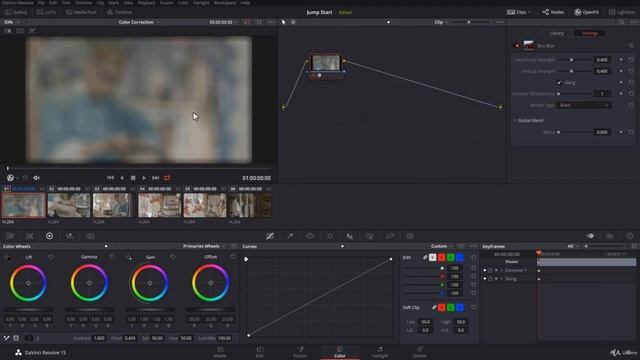This screenshot has width=640, height=360.
Task: Expand Corrector 1 keyframe track
Action: [501, 270]
